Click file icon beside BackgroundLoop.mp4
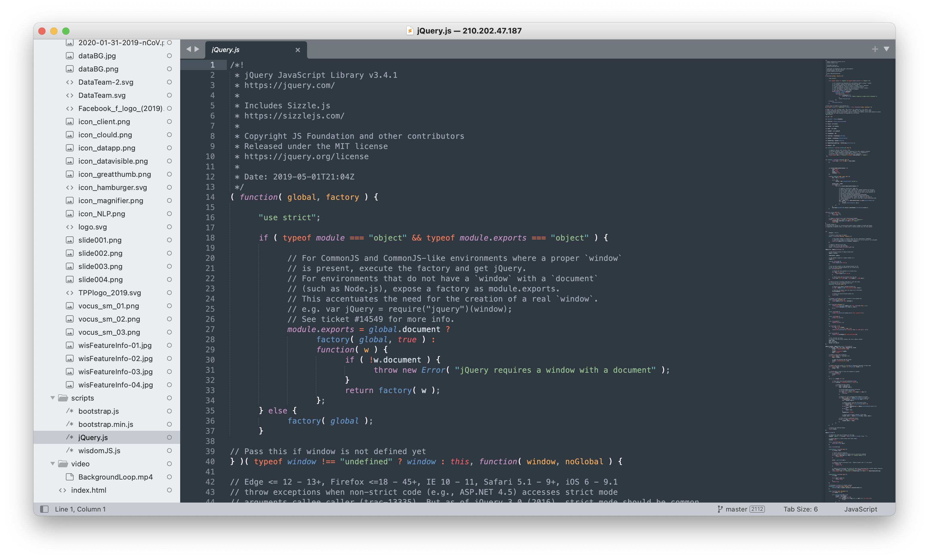Viewport: 929px width, 560px height. pos(70,477)
